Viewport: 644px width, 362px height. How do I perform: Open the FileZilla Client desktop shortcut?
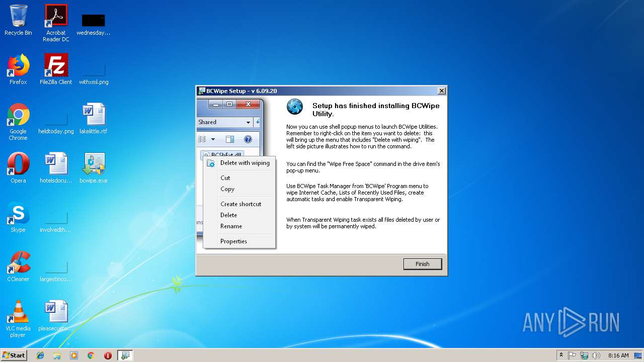56,69
